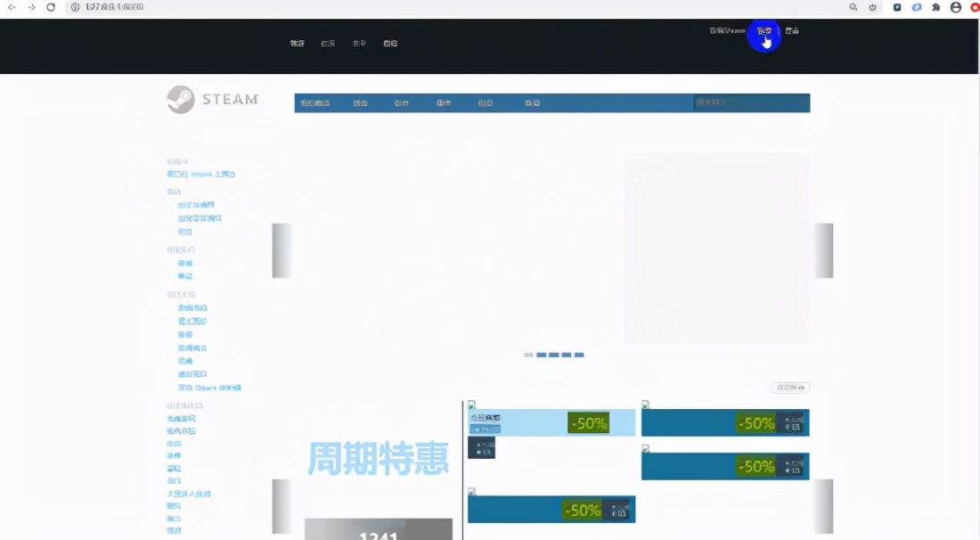Click the Steam logo
This screenshot has width=980, height=540.
click(213, 100)
